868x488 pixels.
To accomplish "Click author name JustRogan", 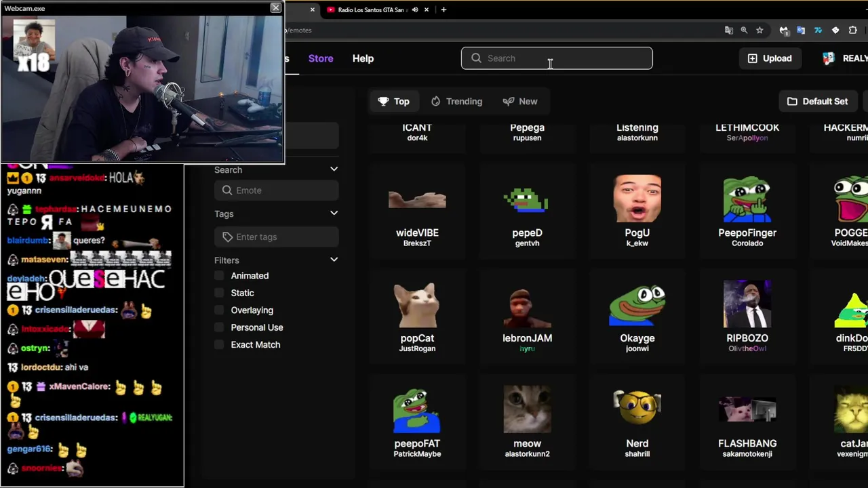I will (x=417, y=348).
